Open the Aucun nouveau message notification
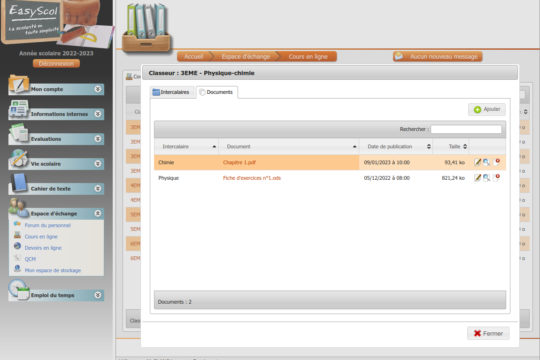This screenshot has width=540, height=360. (x=438, y=56)
